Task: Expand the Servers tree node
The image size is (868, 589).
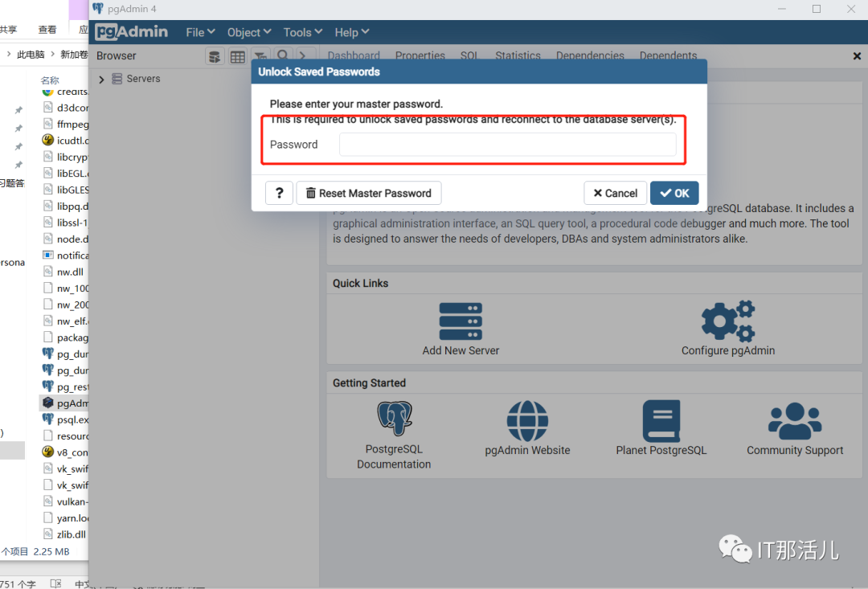Action: click(x=102, y=79)
